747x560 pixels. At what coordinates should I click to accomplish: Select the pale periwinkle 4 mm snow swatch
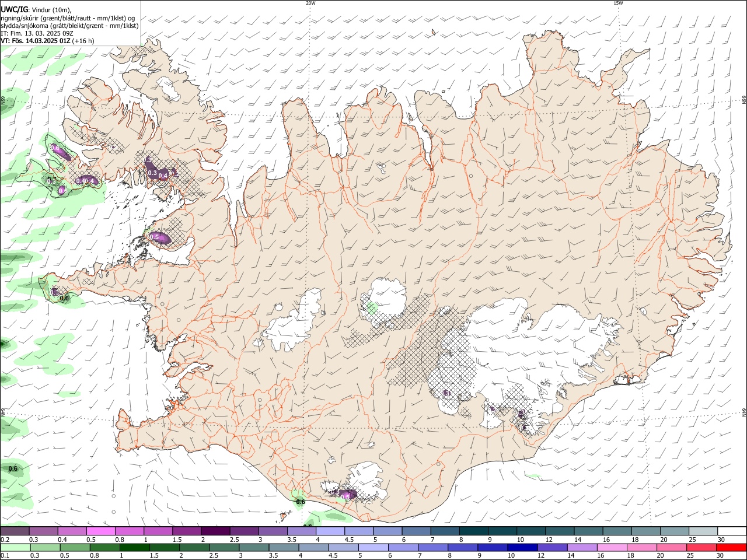click(x=329, y=531)
